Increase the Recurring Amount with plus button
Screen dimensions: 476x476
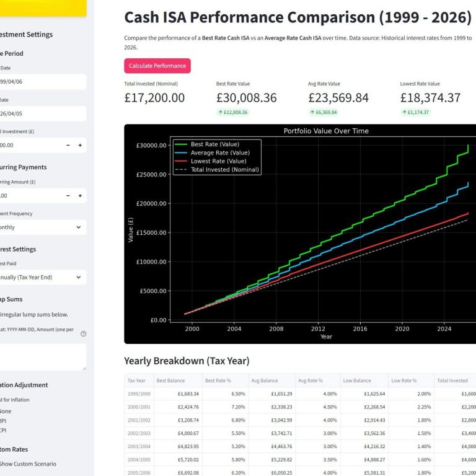[80, 195]
